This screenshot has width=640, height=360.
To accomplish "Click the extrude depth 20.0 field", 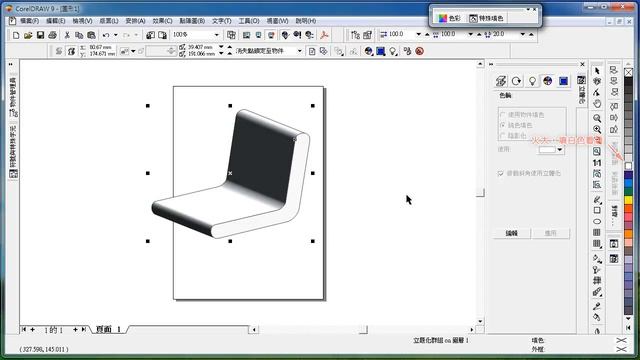I will (x=505, y=34).
